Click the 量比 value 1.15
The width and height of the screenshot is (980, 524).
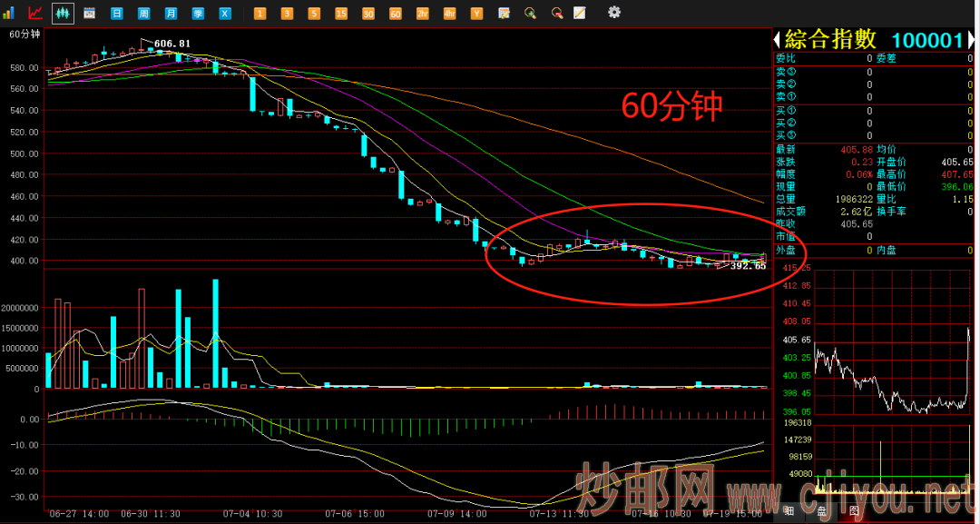click(x=963, y=200)
